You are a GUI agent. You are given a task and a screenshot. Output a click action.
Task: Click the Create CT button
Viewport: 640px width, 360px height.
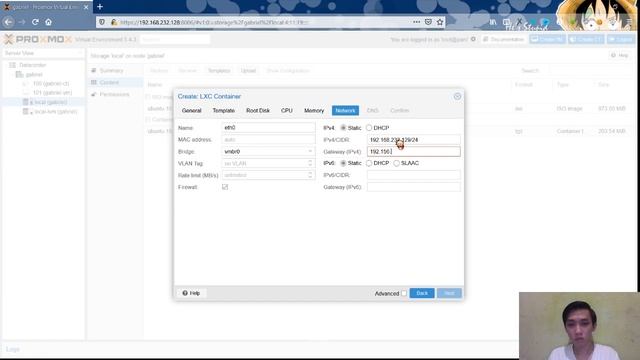tap(586, 39)
